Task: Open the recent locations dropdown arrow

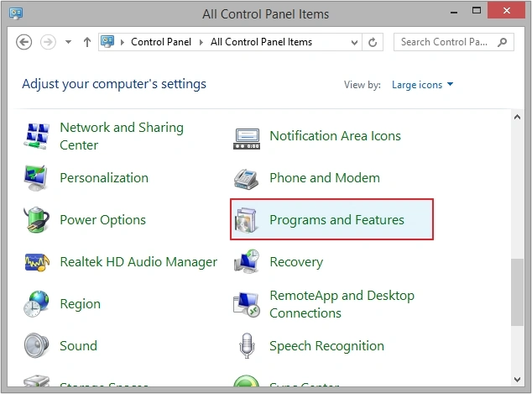Action: [68, 42]
